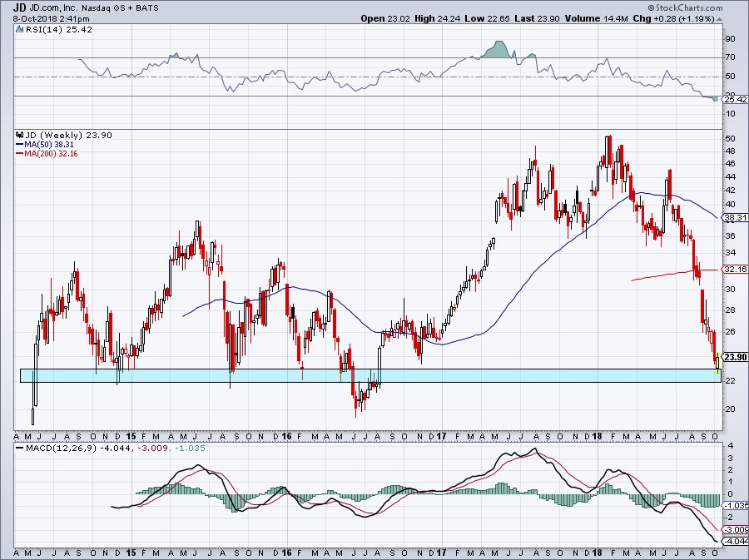Click the 25.42 RSI value tag on axis
The width and height of the screenshot is (749, 560).
[x=735, y=99]
